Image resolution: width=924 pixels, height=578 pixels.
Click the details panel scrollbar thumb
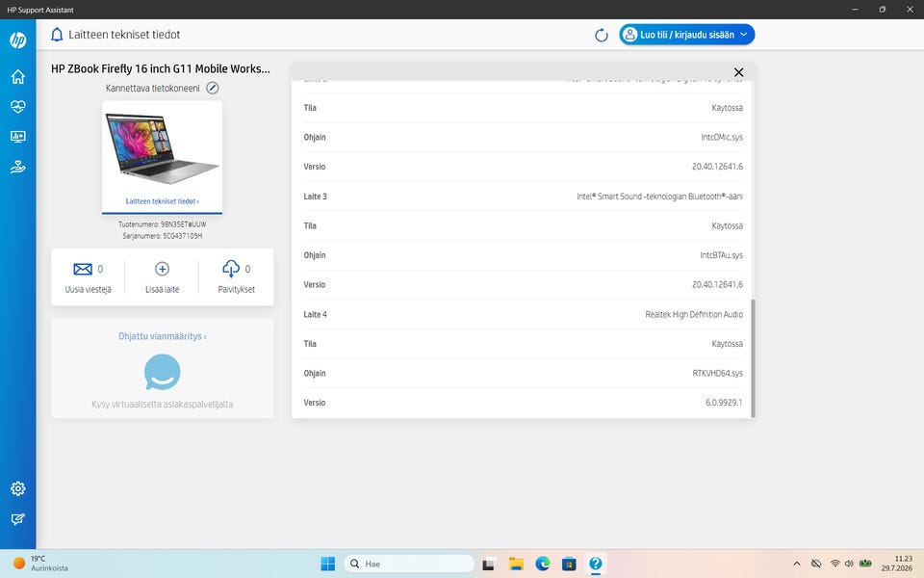tap(753, 358)
